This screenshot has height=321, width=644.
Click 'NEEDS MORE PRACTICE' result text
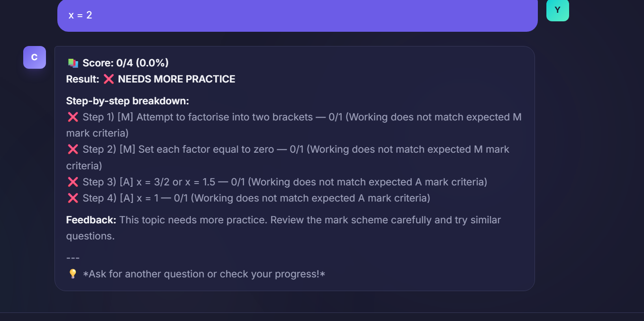pos(177,79)
